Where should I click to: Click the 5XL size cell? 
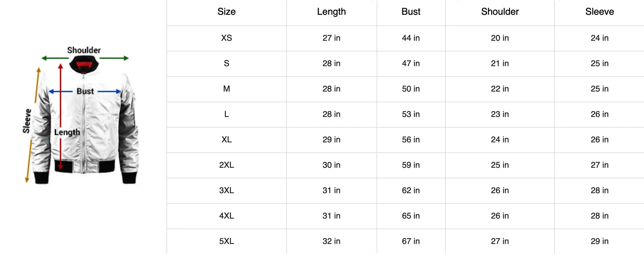(226, 241)
